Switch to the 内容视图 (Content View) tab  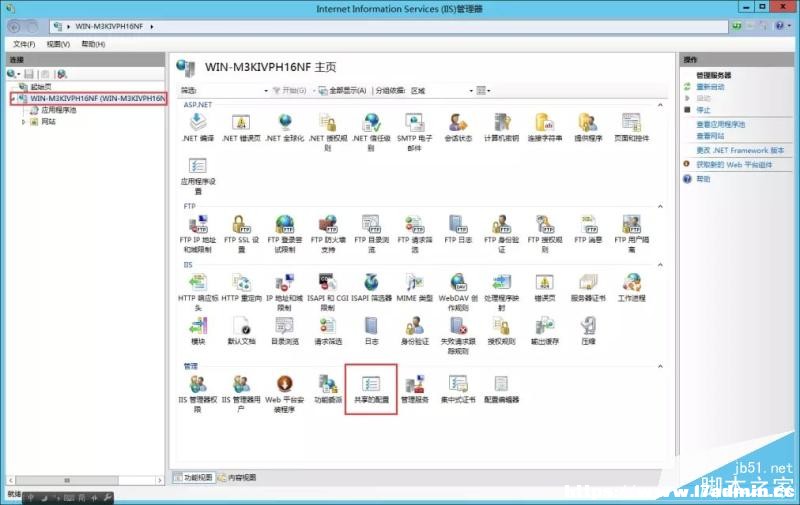click(x=237, y=477)
